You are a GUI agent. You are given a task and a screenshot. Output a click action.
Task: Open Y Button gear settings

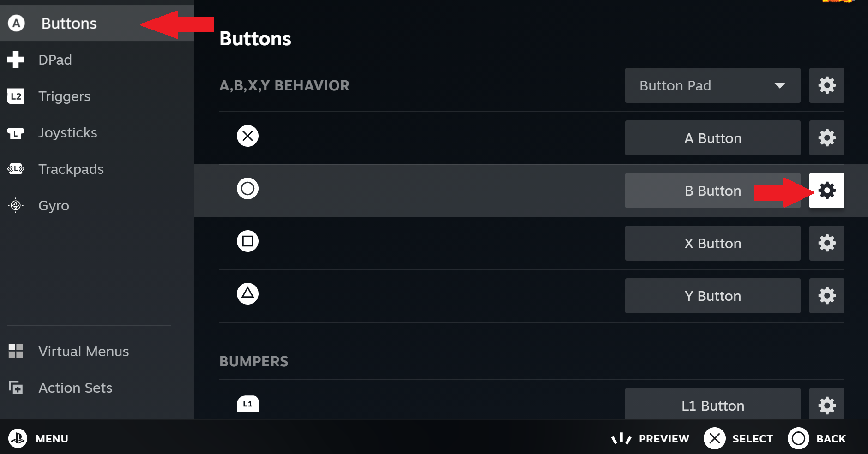pos(826,296)
